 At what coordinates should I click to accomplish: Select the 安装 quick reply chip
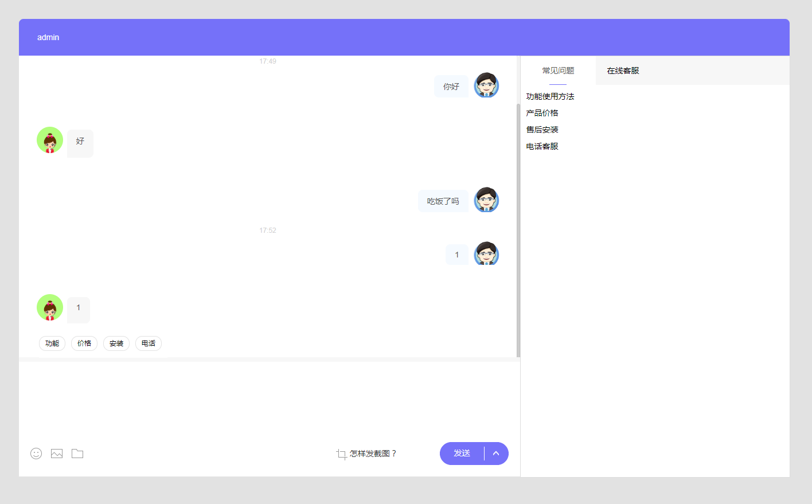coord(116,343)
